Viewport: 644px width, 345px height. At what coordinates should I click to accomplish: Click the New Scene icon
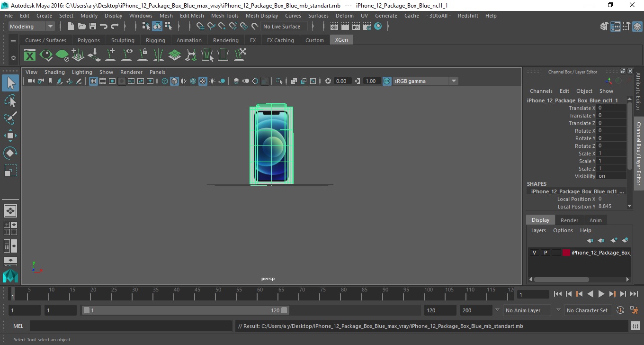click(x=71, y=27)
